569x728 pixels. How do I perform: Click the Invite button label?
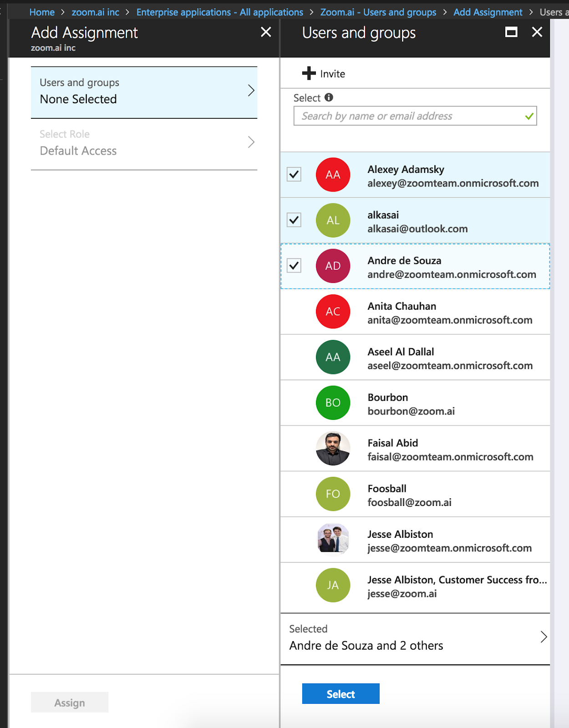tap(333, 74)
